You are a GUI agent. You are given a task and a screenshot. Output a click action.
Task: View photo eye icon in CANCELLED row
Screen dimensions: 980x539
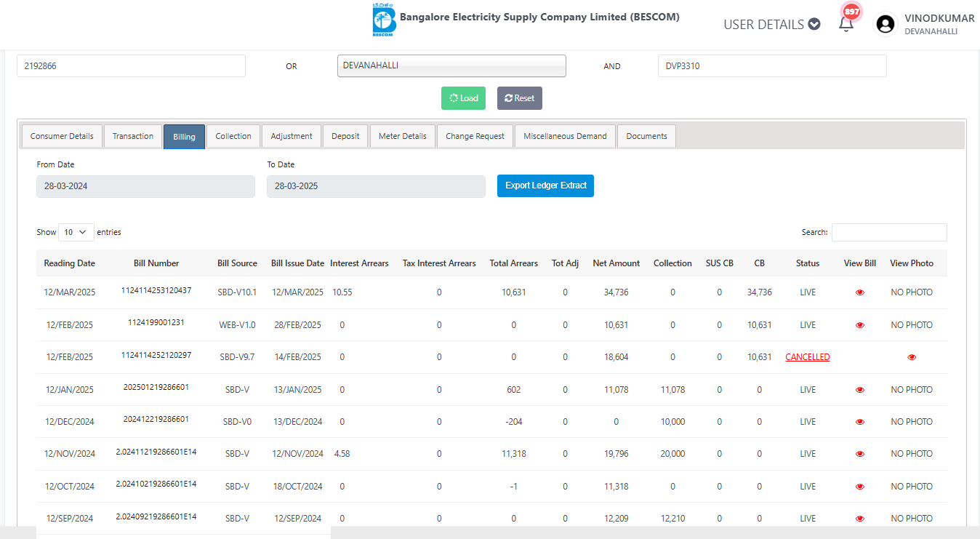click(x=912, y=357)
